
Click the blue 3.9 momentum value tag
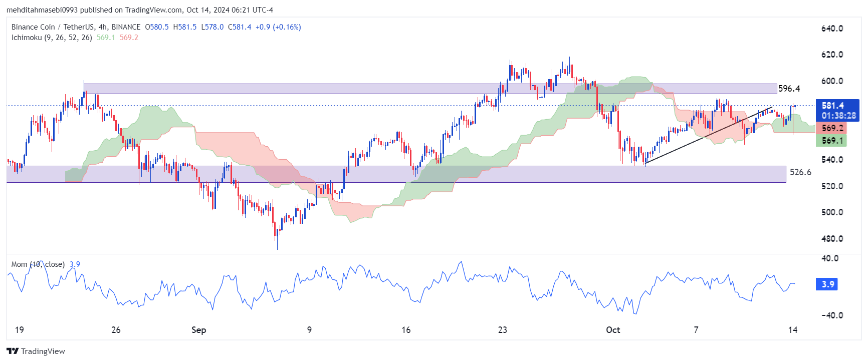(x=827, y=284)
